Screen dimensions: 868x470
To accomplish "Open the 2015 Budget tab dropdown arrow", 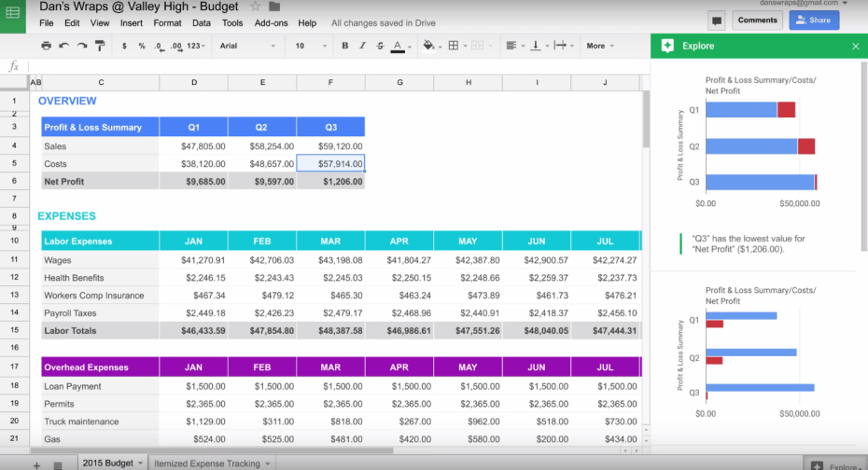I will click(140, 463).
